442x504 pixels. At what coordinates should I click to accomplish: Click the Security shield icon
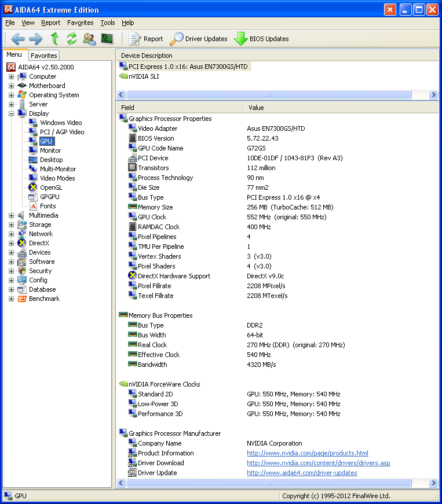tap(22, 271)
